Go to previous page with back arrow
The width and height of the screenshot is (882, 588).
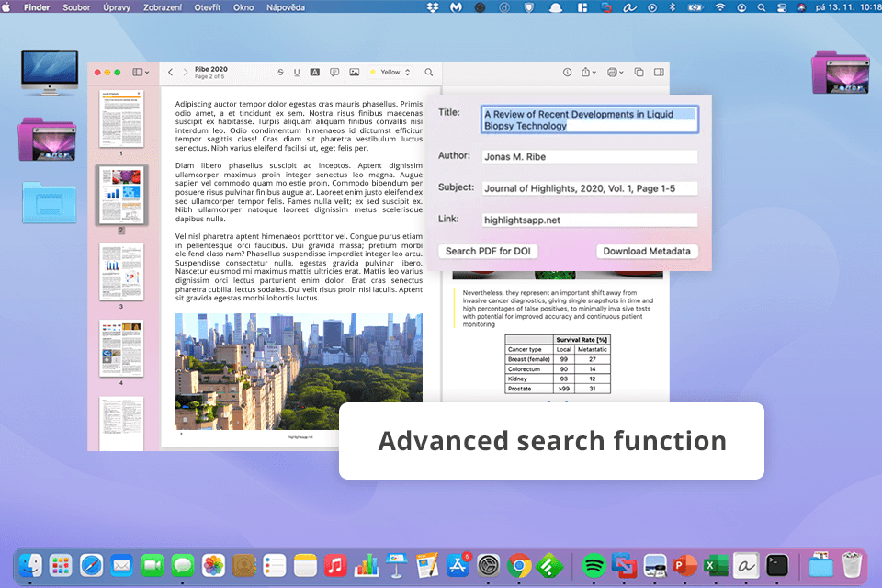[170, 72]
